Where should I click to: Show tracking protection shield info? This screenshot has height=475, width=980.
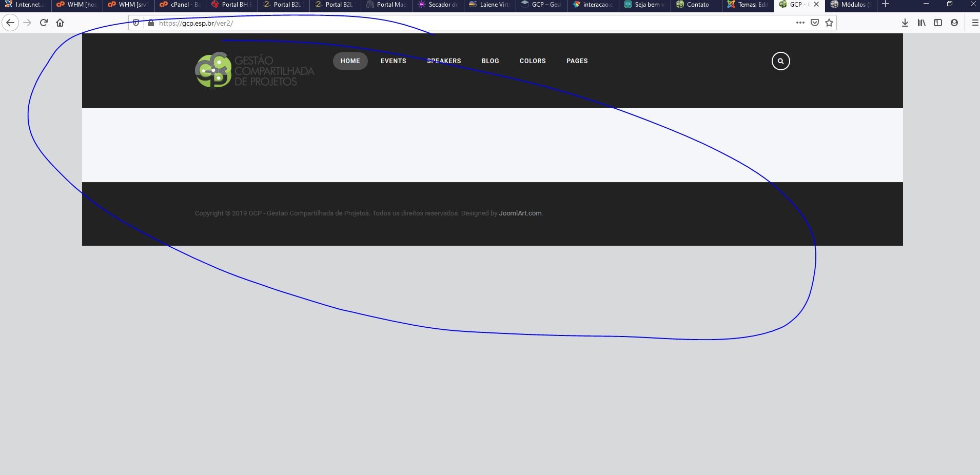136,23
